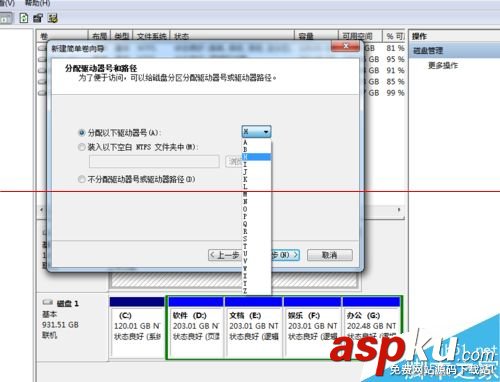Image resolution: width=500 pixels, height=382 pixels.
Task: Select 分配以下驱动器号(A) radio option
Action: [x=82, y=133]
